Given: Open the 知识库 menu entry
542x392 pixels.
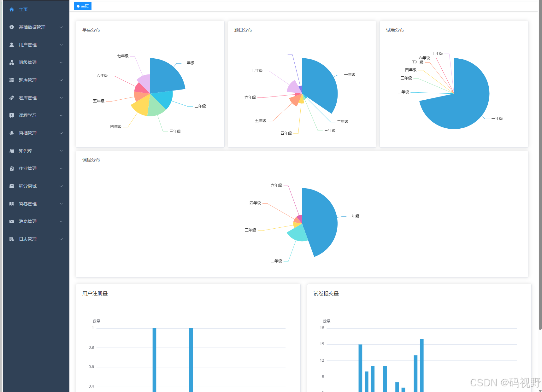Looking at the screenshot, I should pyautogui.click(x=36, y=151).
